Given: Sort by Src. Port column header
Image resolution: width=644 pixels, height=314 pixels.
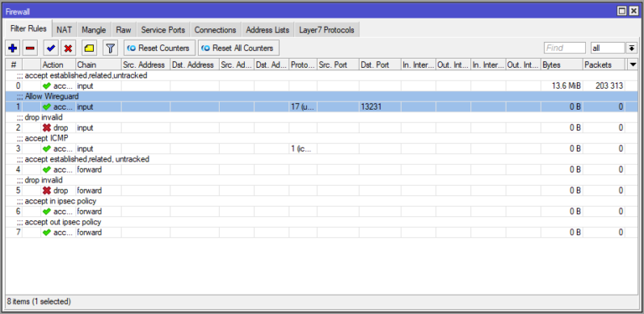Looking at the screenshot, I should coord(338,64).
